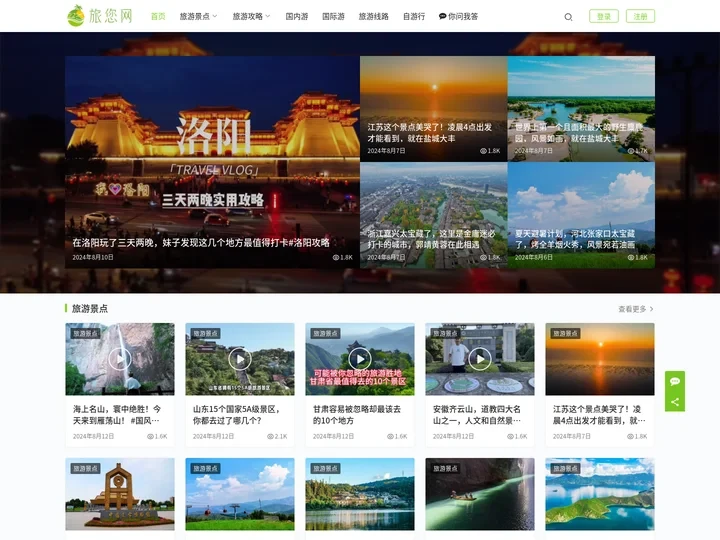Viewport: 720px width, 540px height.
Task: Play the 山东15个国家5A级景区 video
Action: 240,359
